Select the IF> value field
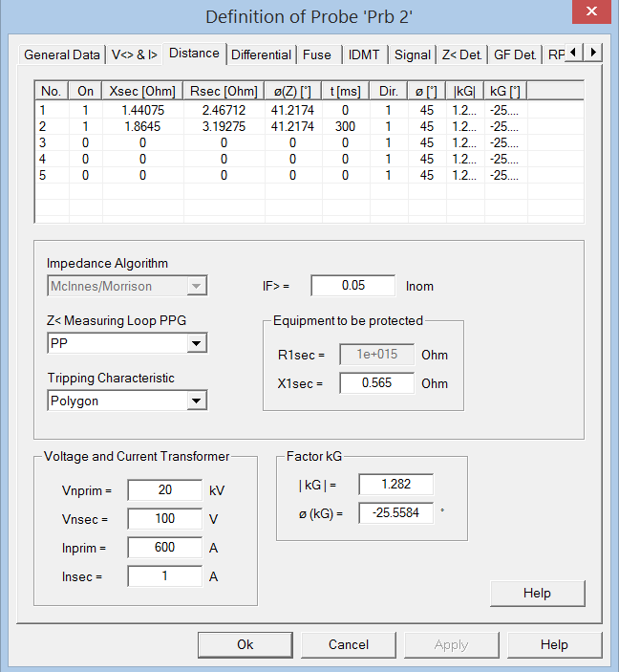 click(352, 286)
